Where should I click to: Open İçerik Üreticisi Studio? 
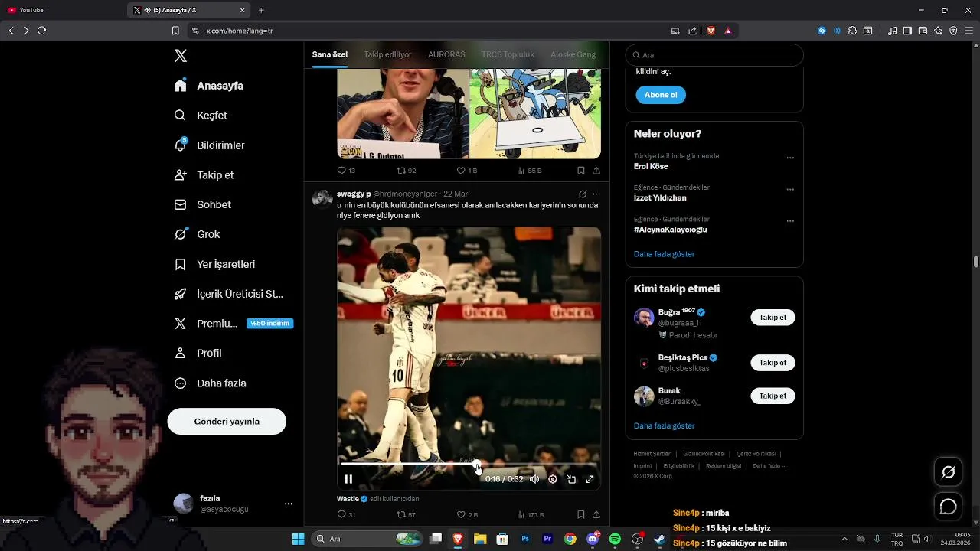point(229,294)
